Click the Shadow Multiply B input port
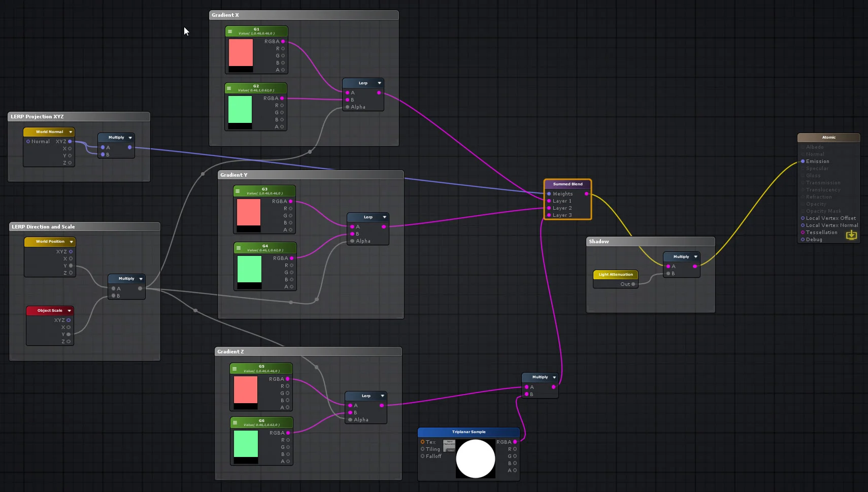This screenshot has width=868, height=492. (x=668, y=274)
